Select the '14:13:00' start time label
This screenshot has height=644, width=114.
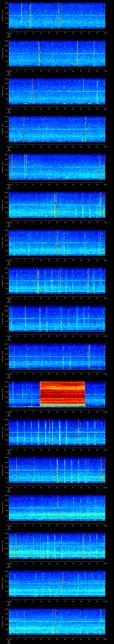tap(9, 488)
